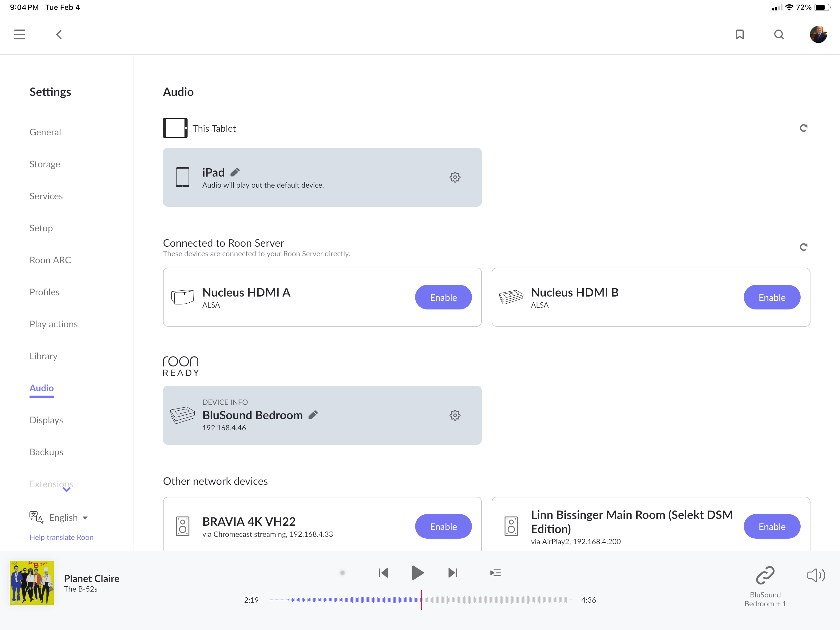Enable Linn Bissinger Main Room

pos(772,526)
